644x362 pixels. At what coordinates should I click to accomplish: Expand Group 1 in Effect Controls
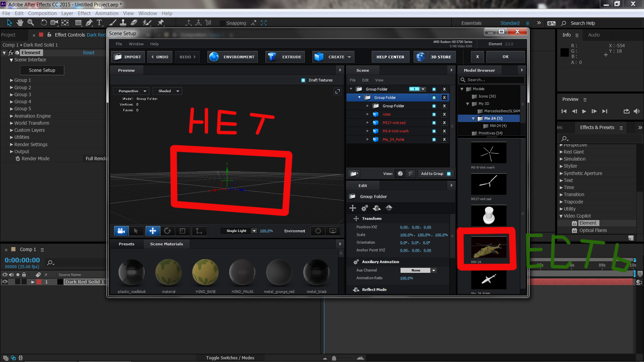click(x=11, y=80)
